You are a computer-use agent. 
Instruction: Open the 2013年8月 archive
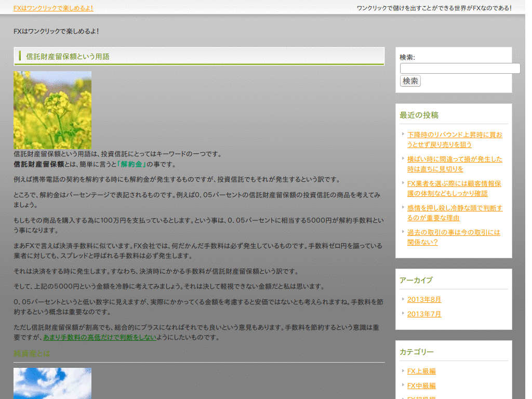pos(424,299)
